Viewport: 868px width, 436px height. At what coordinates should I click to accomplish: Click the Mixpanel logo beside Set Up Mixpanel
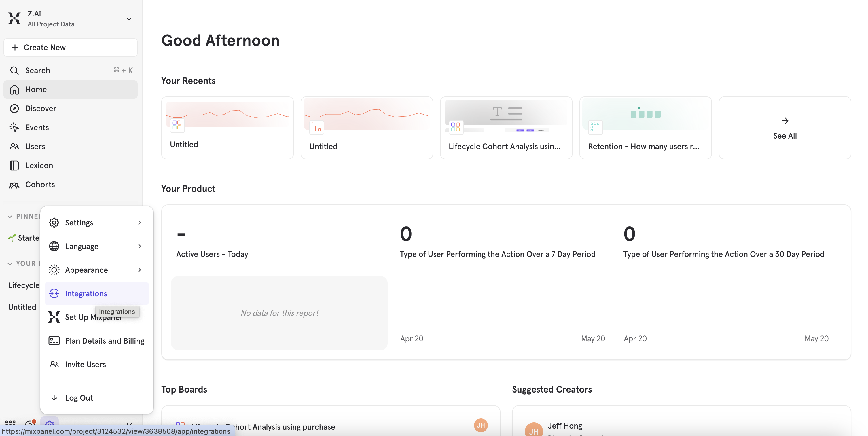[x=54, y=317]
